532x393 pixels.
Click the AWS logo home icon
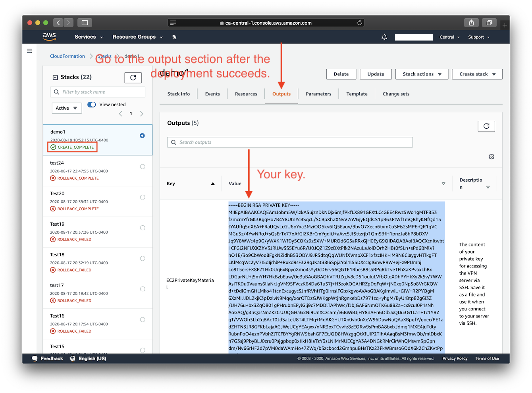pos(50,37)
